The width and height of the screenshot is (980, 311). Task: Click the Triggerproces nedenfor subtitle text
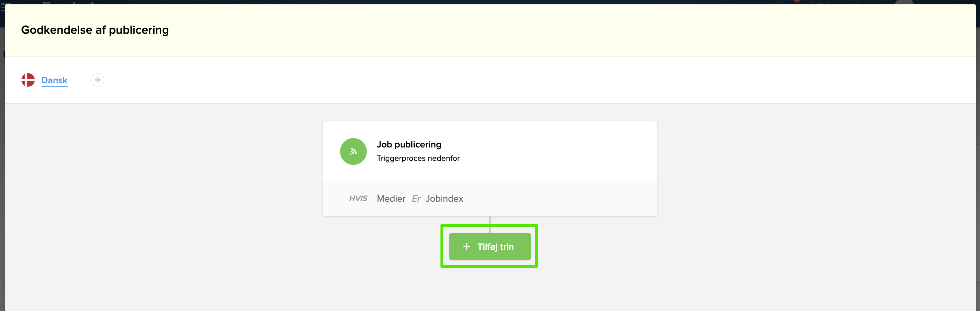point(418,158)
